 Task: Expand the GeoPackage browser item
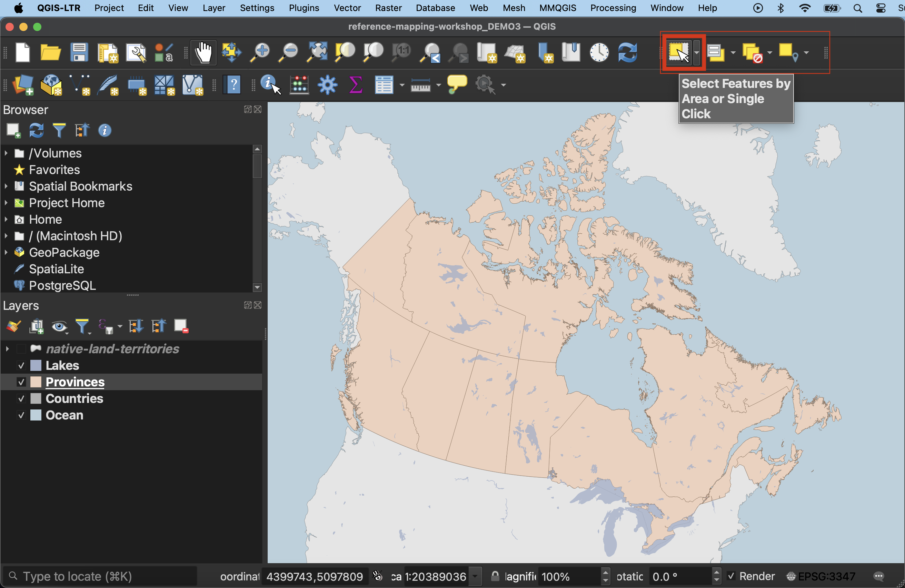tap(6, 252)
